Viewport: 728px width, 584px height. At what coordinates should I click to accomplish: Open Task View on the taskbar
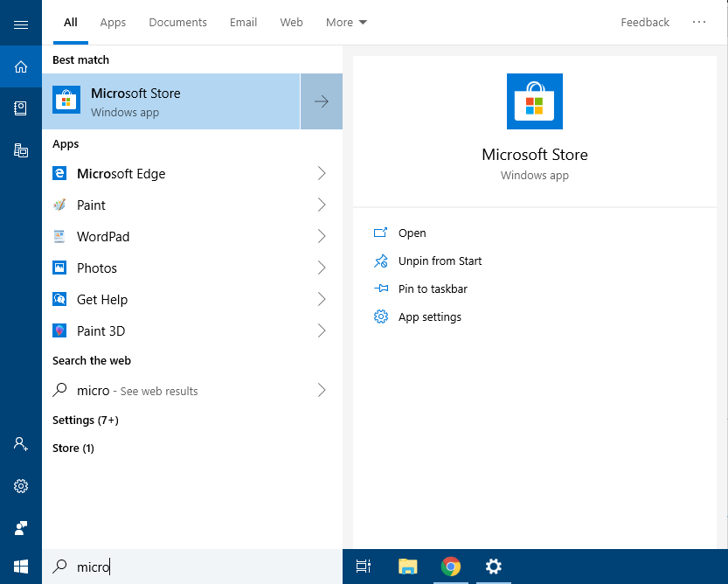(x=363, y=567)
